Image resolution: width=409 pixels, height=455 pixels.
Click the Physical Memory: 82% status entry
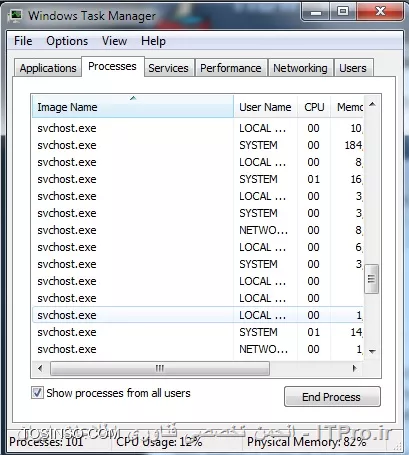pyautogui.click(x=307, y=442)
